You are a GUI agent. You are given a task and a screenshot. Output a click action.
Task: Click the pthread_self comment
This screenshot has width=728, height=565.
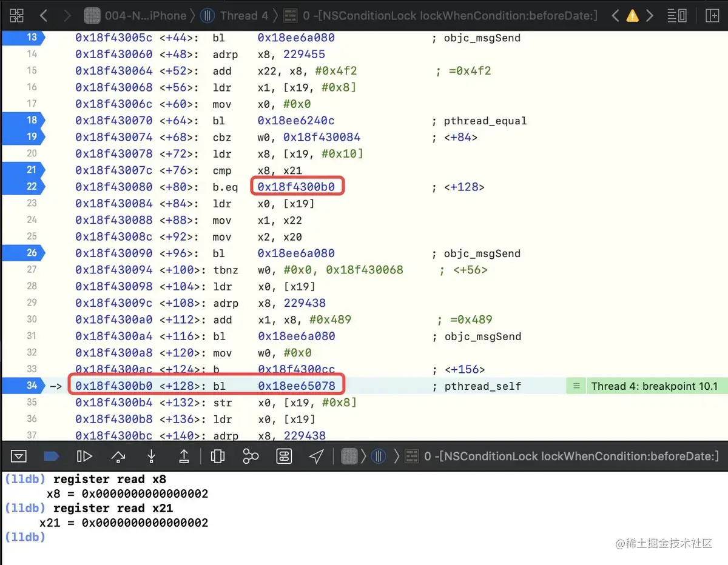pos(476,386)
